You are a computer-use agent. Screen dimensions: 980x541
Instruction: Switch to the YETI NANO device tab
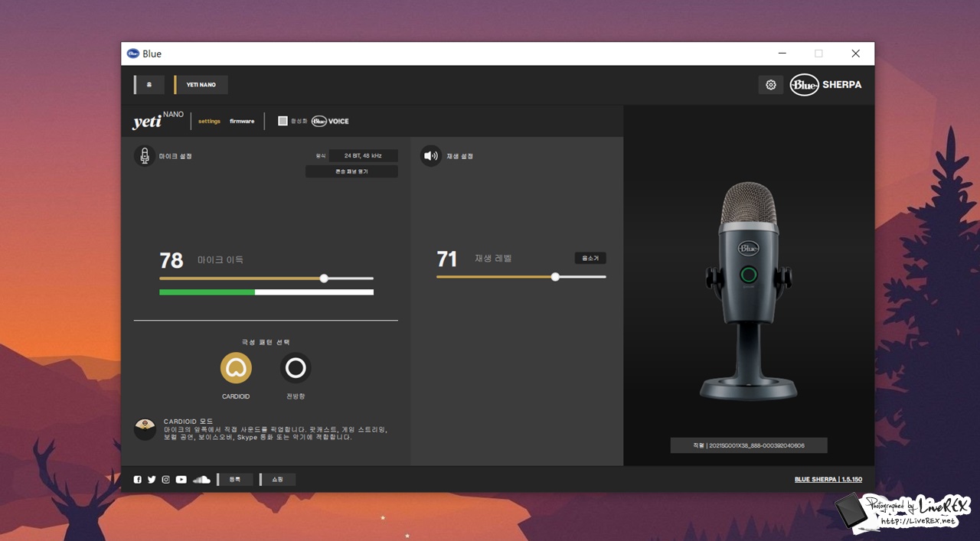(201, 85)
